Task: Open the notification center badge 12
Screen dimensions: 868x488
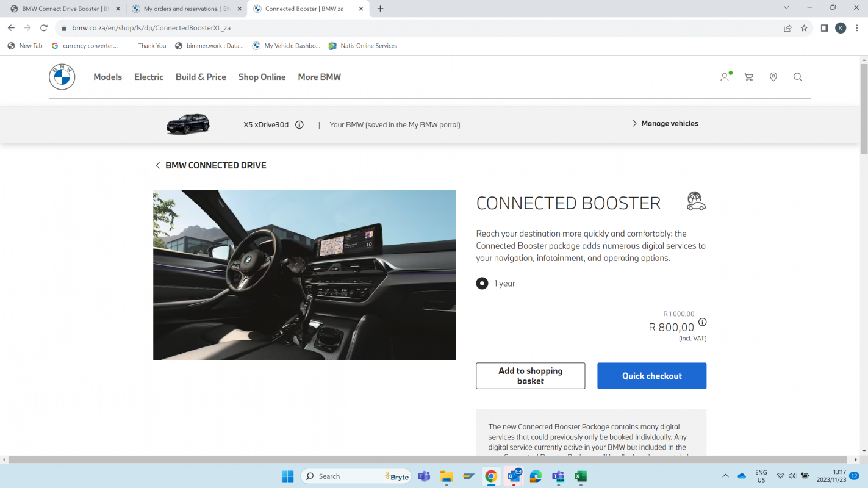Action: coord(854,476)
